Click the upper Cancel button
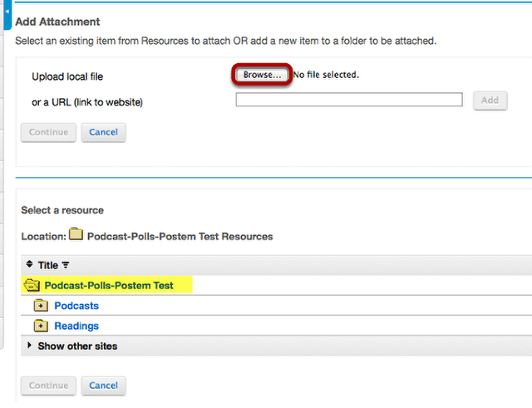 [x=103, y=132]
